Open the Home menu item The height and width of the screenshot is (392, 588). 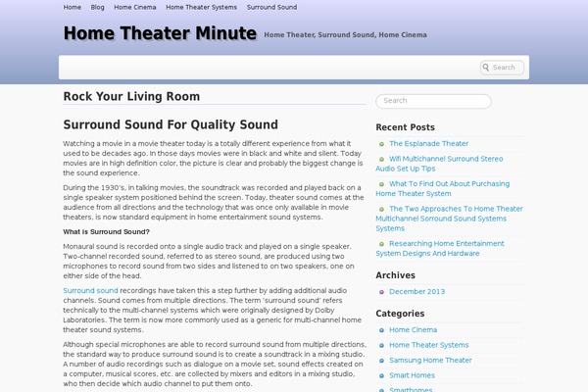pyautogui.click(x=72, y=7)
